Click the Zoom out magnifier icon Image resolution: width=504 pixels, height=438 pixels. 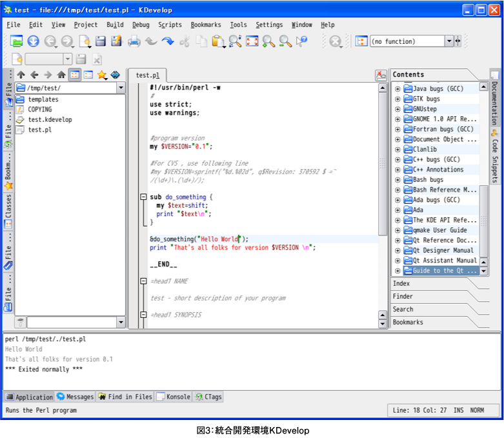point(285,41)
